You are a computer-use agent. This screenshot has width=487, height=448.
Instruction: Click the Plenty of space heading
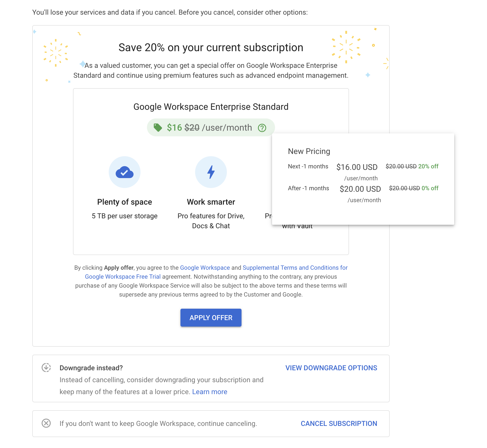[125, 202]
